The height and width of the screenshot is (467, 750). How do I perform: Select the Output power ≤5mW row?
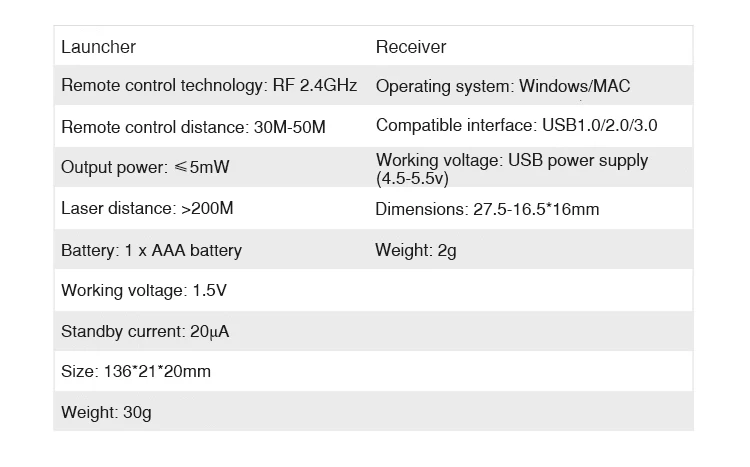[x=374, y=167]
